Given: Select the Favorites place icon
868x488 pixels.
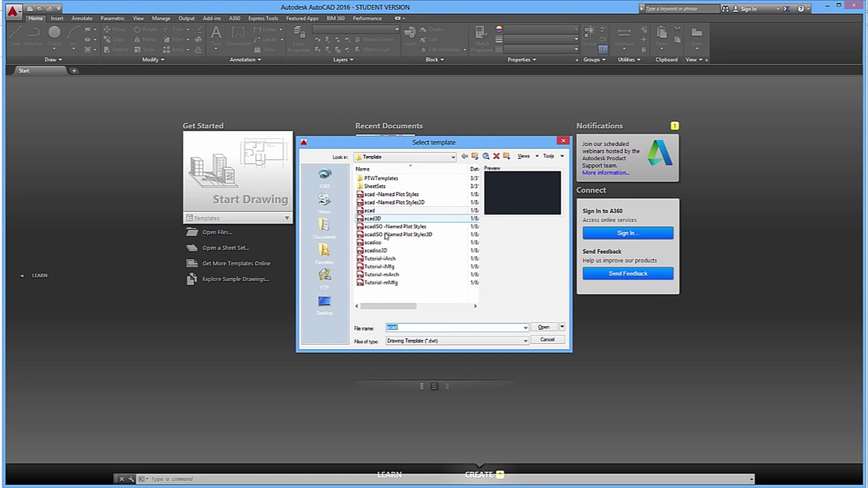Looking at the screenshot, I should (324, 250).
